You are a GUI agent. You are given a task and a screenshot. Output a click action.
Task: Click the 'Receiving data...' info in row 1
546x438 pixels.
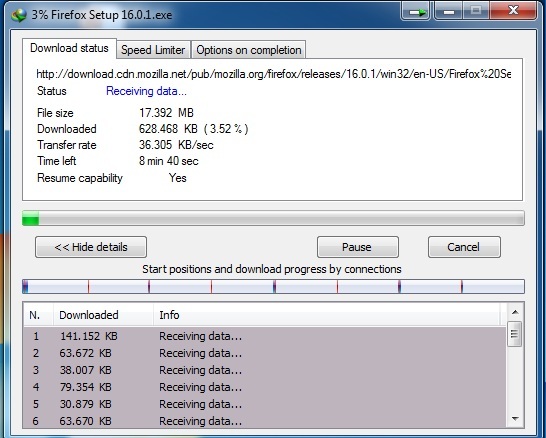(201, 336)
